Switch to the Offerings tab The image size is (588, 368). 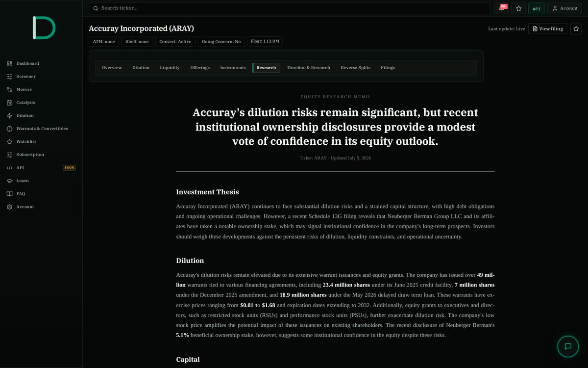click(x=200, y=68)
